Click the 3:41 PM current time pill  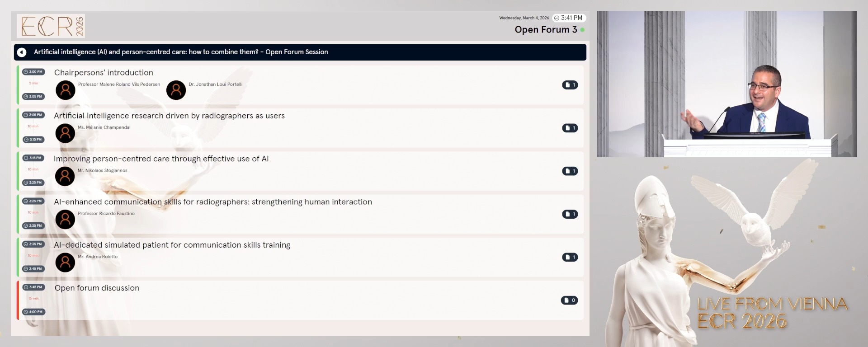pos(569,18)
